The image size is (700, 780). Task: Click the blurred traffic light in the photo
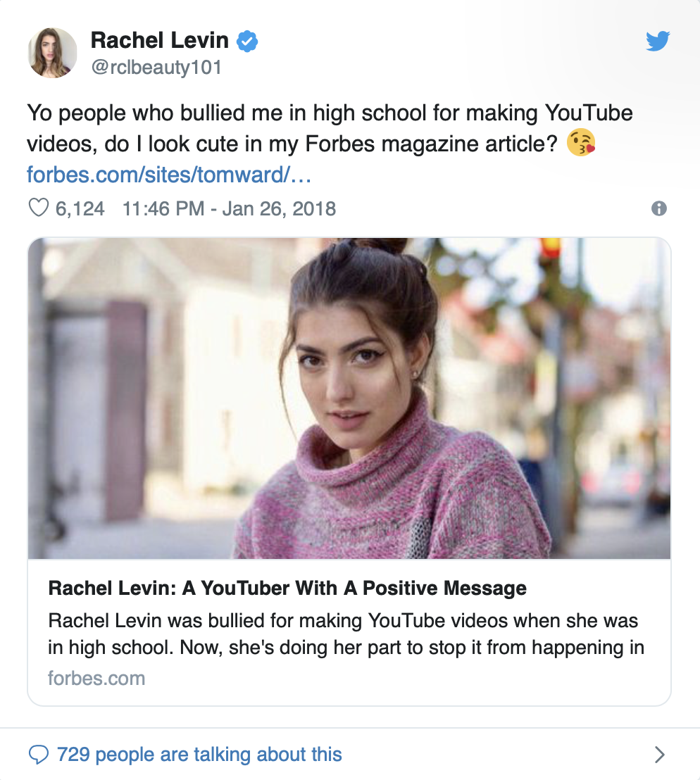coord(551,247)
